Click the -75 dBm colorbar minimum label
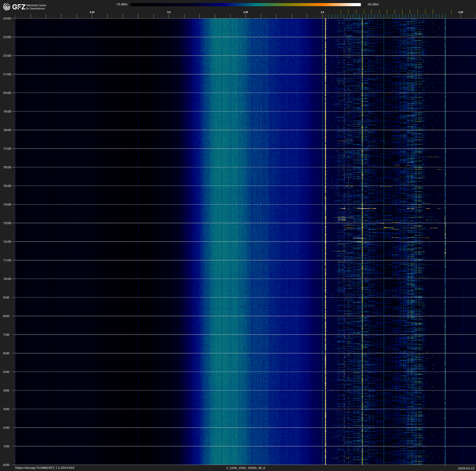Screen dimensions: 476x471 tap(121, 4)
